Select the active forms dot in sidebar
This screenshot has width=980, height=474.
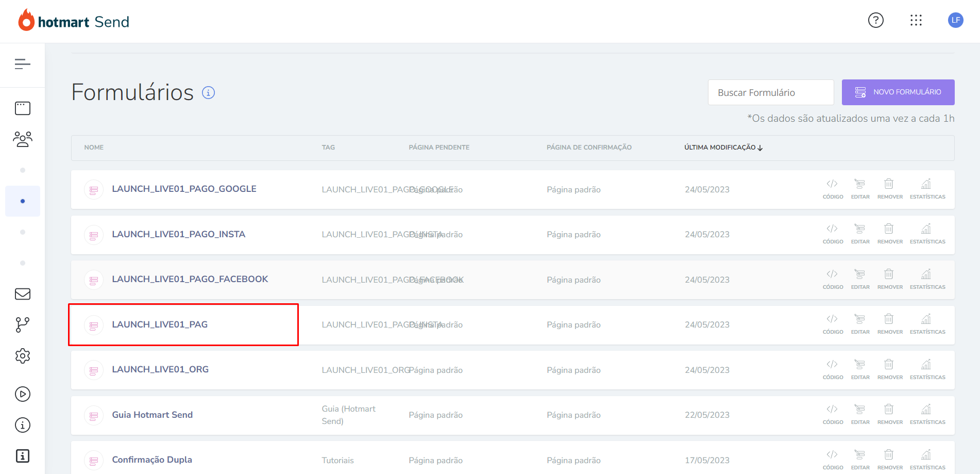pos(23,201)
